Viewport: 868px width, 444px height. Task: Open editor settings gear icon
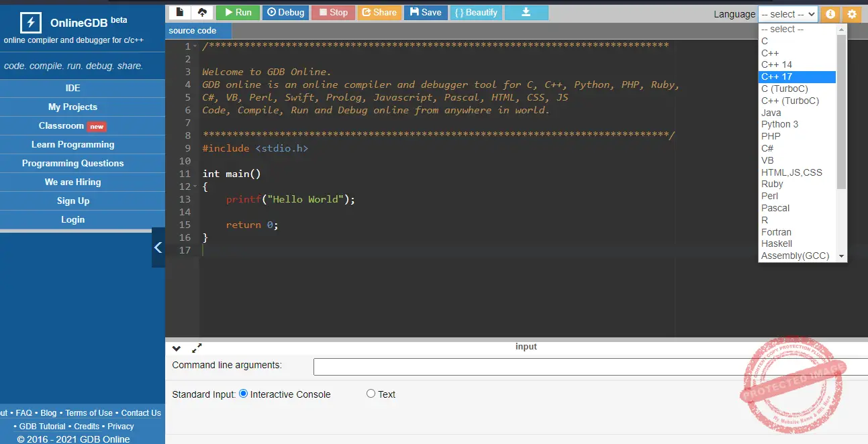[x=852, y=13]
